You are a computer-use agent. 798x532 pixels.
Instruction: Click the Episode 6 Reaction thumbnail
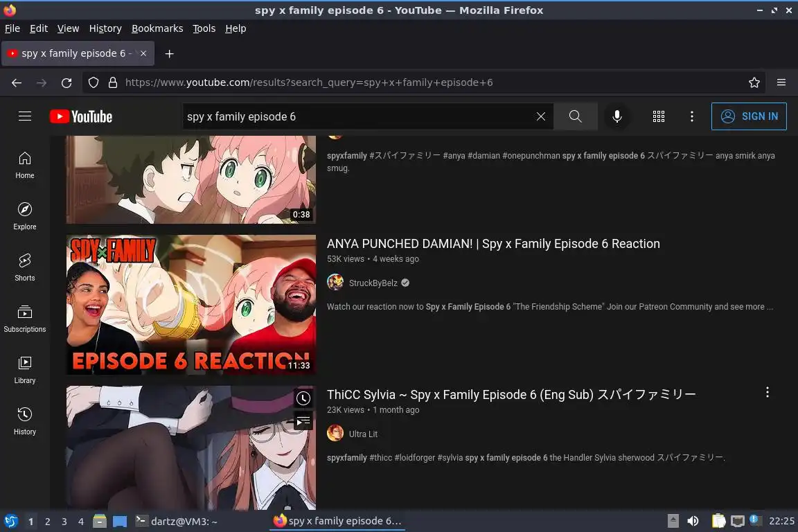pyautogui.click(x=191, y=304)
